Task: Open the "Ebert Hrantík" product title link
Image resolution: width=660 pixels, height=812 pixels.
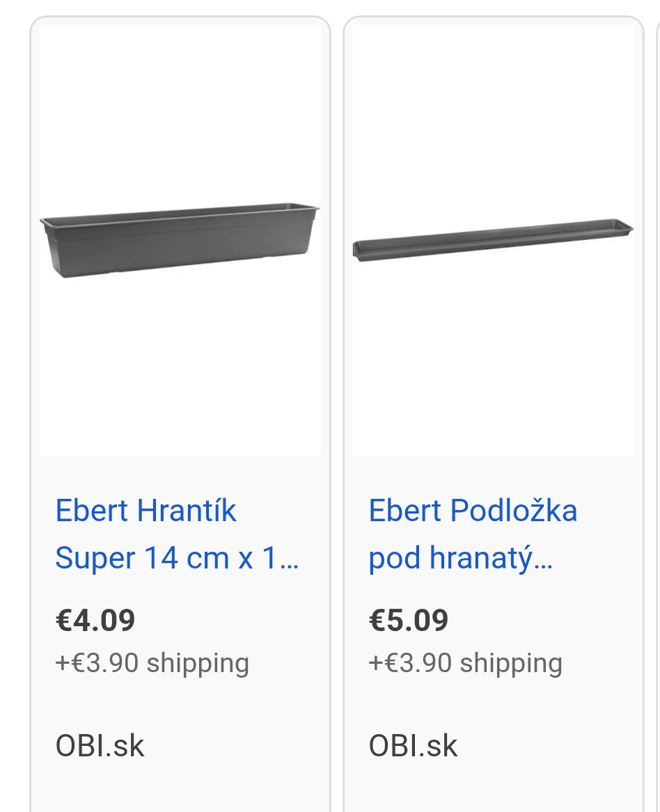Action: coord(146,511)
